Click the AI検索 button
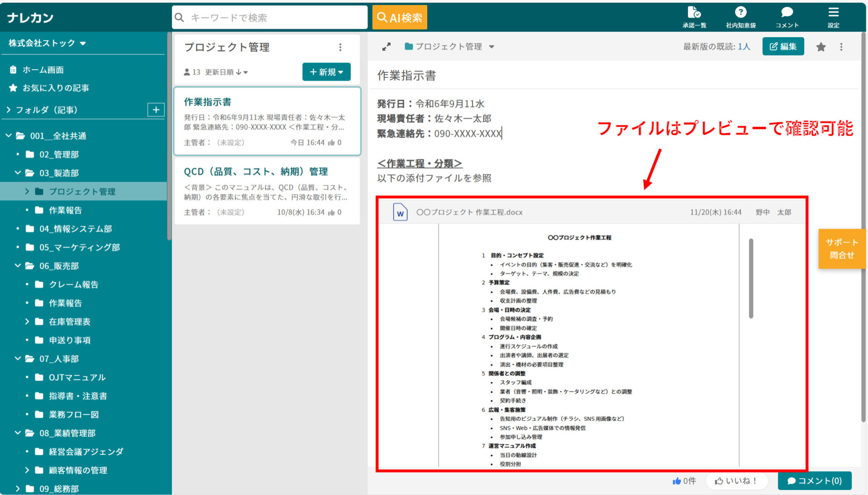The image size is (868, 495). tap(399, 17)
